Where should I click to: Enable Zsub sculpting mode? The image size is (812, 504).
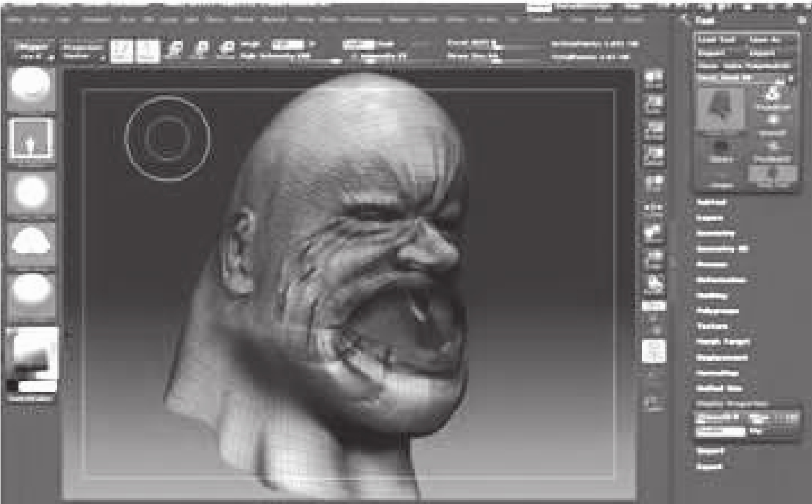(x=386, y=44)
